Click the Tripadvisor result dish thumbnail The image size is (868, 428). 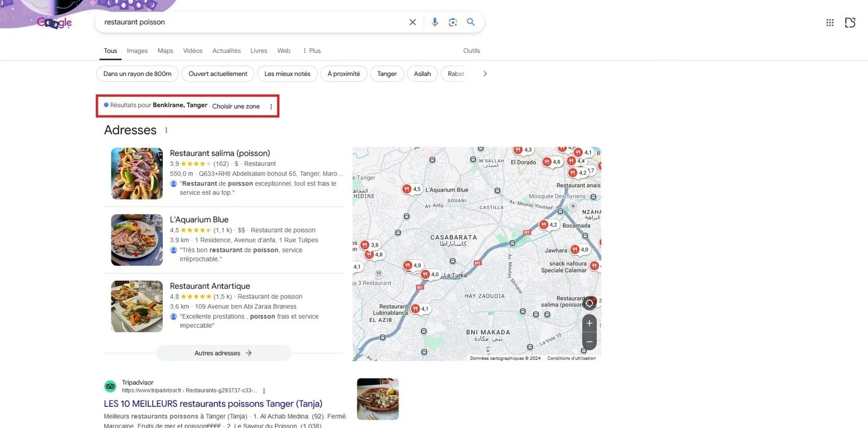[x=378, y=399]
